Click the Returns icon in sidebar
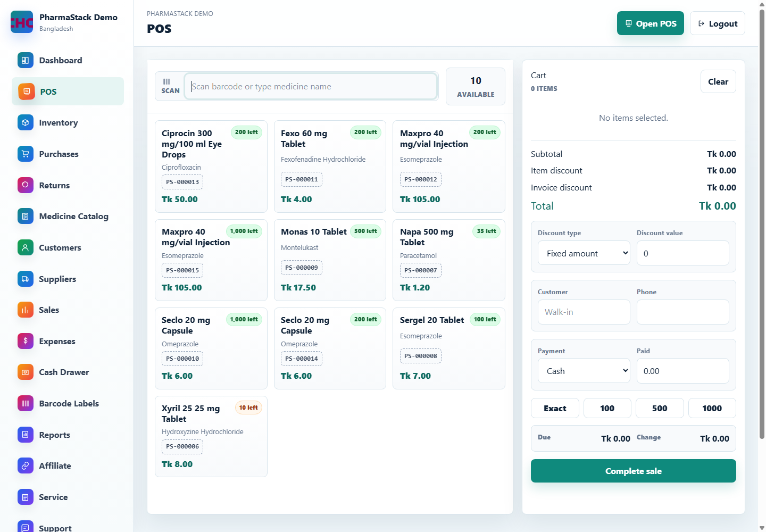This screenshot has width=766, height=532. click(25, 185)
